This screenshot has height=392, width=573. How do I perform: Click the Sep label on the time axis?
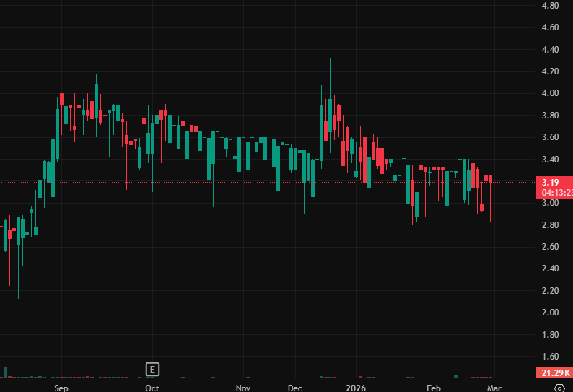click(61, 388)
